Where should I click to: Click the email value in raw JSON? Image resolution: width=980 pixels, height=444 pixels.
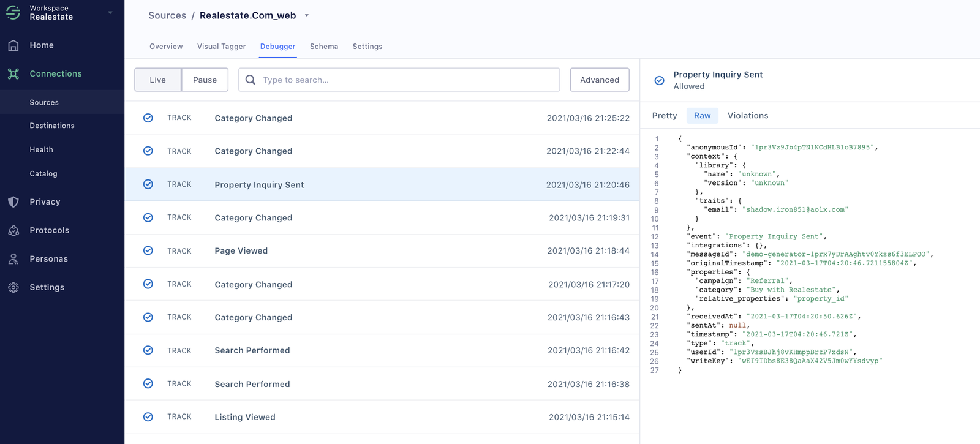[795, 209]
